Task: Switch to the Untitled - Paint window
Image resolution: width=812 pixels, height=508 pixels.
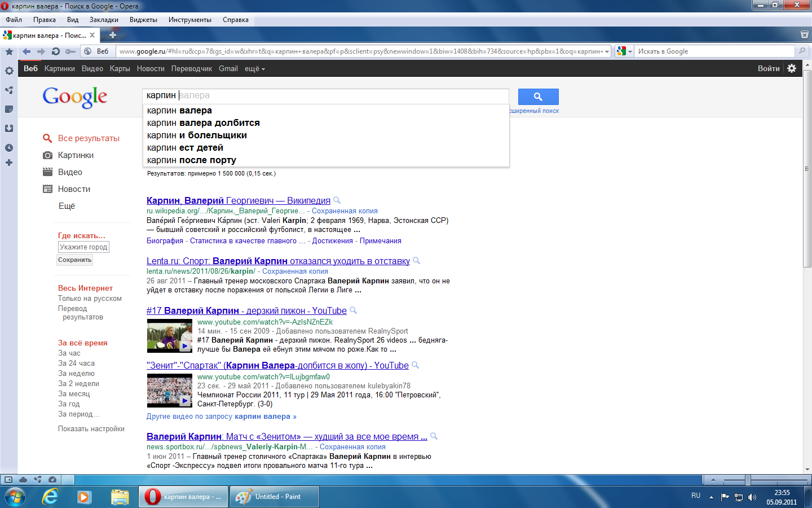Action: coord(275,497)
